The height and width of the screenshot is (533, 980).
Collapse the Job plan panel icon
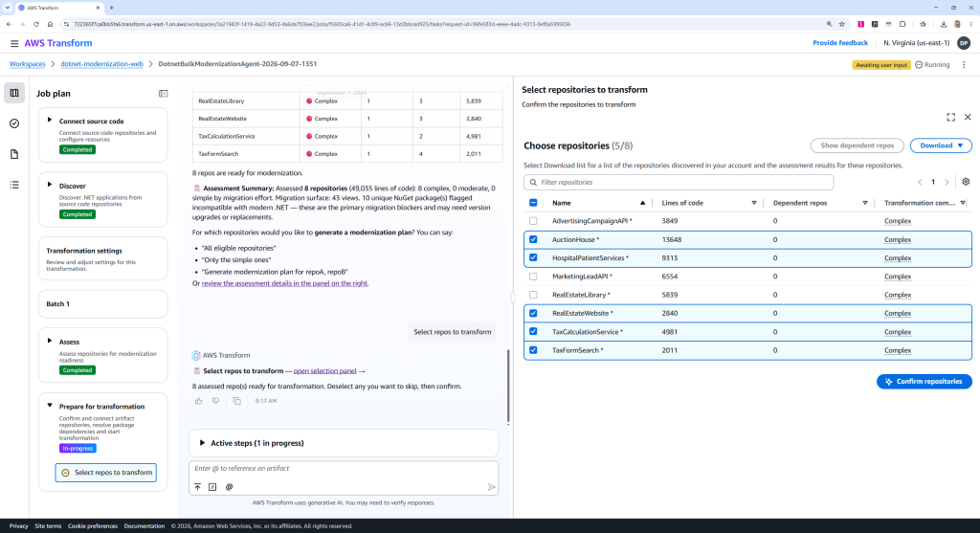coord(163,94)
